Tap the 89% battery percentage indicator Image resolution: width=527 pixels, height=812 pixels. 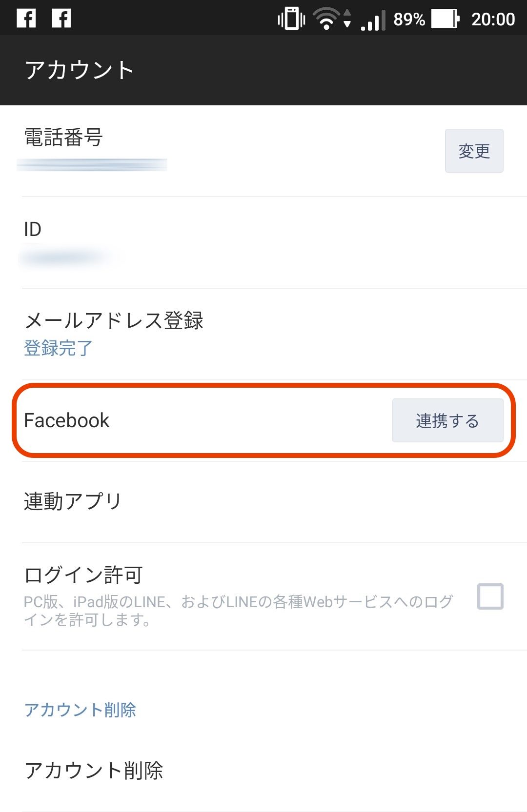coord(409,20)
